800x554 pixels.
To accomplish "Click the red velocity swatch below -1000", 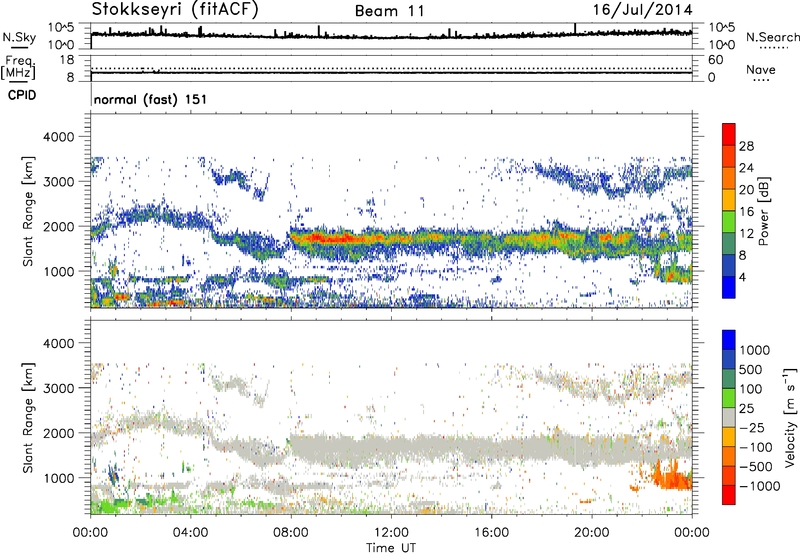I will (729, 495).
